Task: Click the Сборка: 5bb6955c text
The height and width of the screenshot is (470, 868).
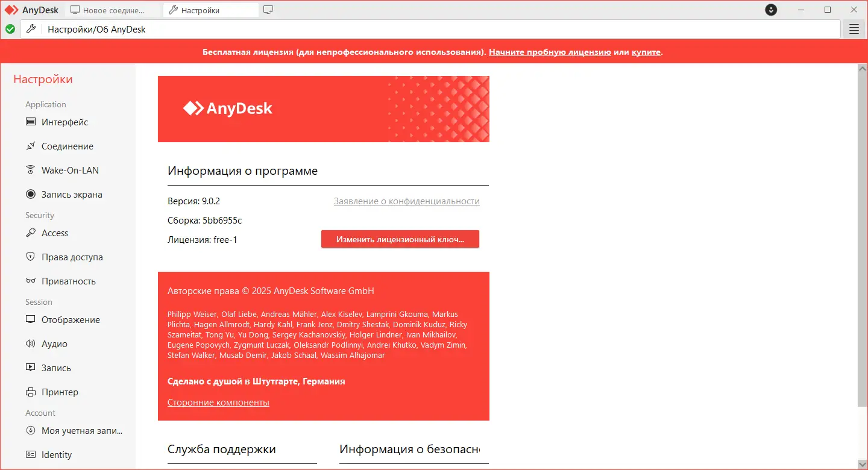Action: (204, 221)
